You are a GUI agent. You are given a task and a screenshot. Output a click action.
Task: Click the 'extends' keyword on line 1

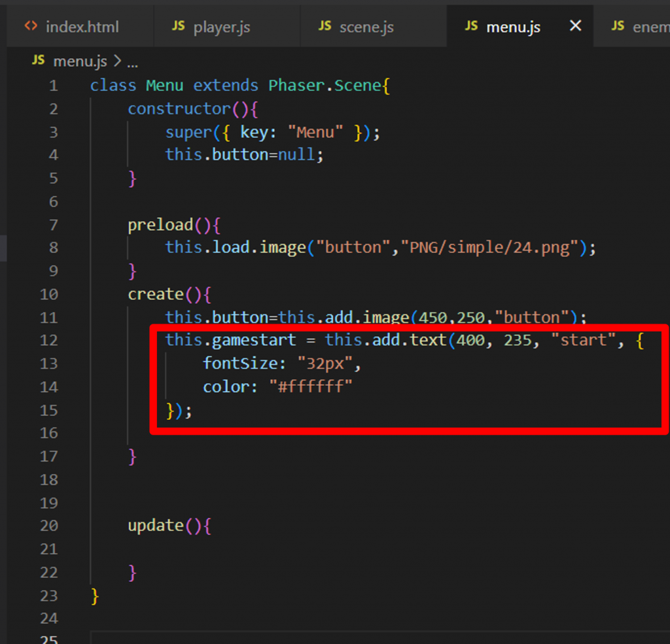coord(226,86)
